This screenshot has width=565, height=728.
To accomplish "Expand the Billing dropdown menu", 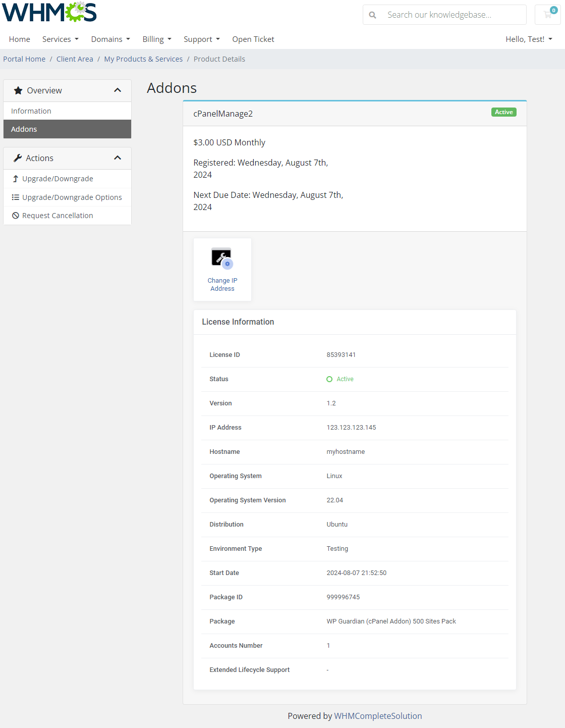I will pos(157,39).
